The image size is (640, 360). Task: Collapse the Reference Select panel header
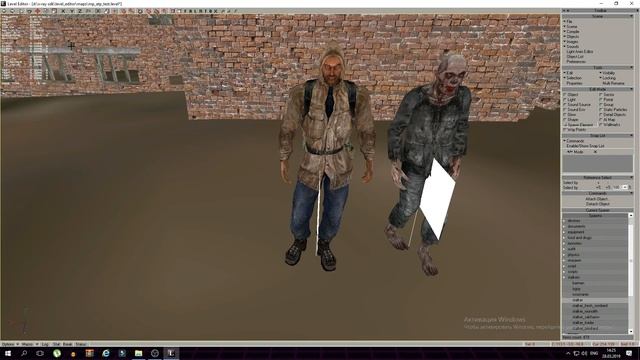coord(598,178)
